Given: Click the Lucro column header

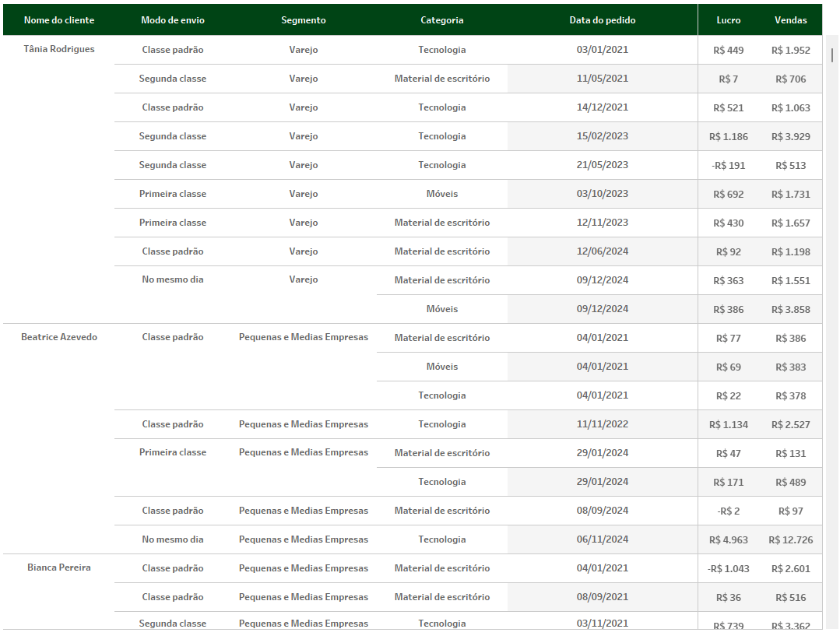Looking at the screenshot, I should tap(729, 20).
